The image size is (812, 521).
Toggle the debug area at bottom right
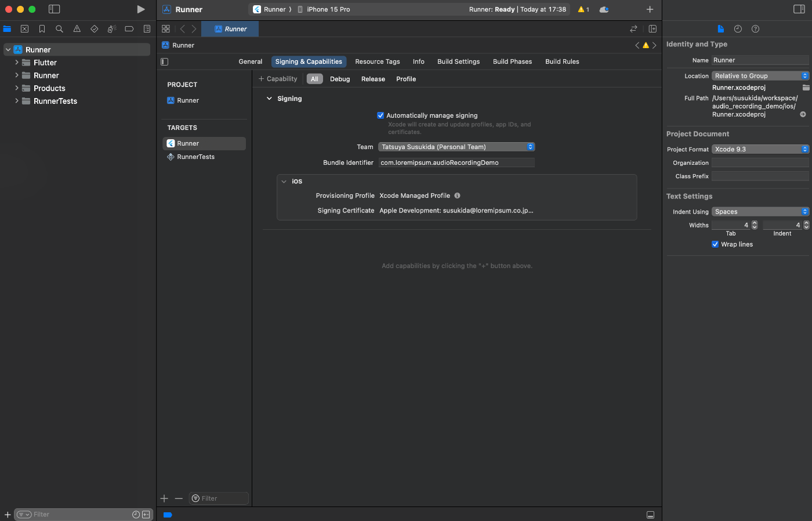point(650,515)
